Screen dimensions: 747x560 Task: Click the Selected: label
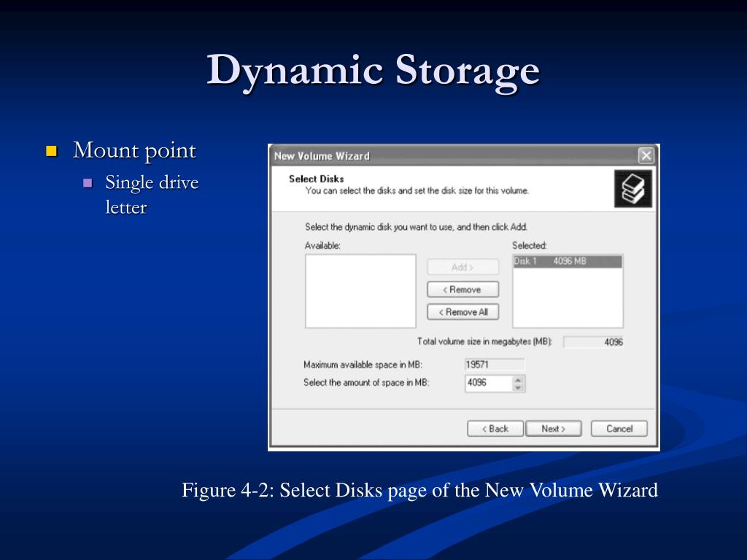point(530,246)
